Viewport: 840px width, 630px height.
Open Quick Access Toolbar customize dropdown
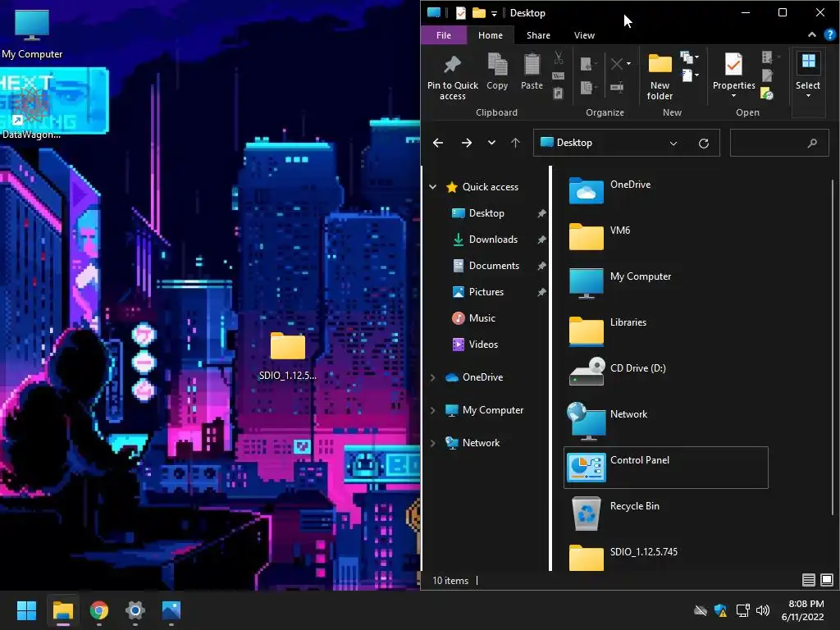point(494,13)
